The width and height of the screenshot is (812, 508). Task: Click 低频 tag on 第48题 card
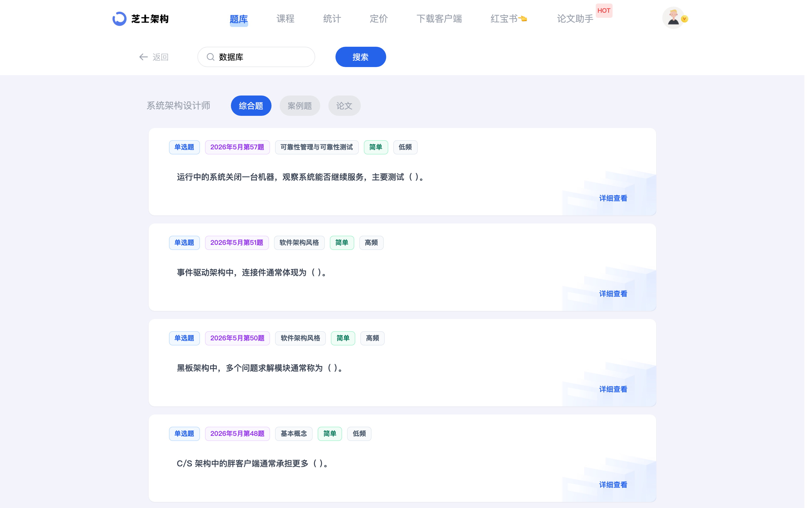[x=359, y=433]
